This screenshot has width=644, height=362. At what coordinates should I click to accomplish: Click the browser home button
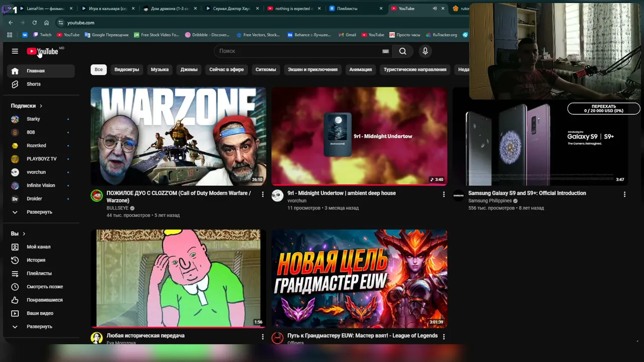coord(46,23)
